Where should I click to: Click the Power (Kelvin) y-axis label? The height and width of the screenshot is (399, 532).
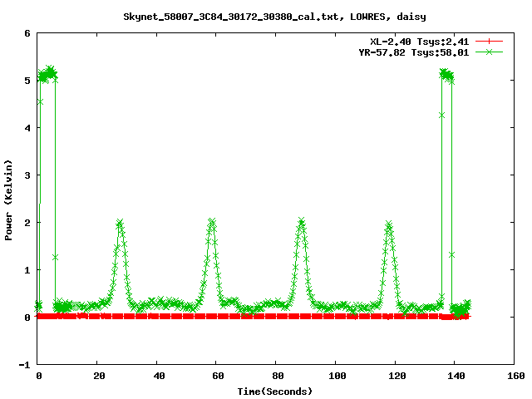pyautogui.click(x=9, y=199)
